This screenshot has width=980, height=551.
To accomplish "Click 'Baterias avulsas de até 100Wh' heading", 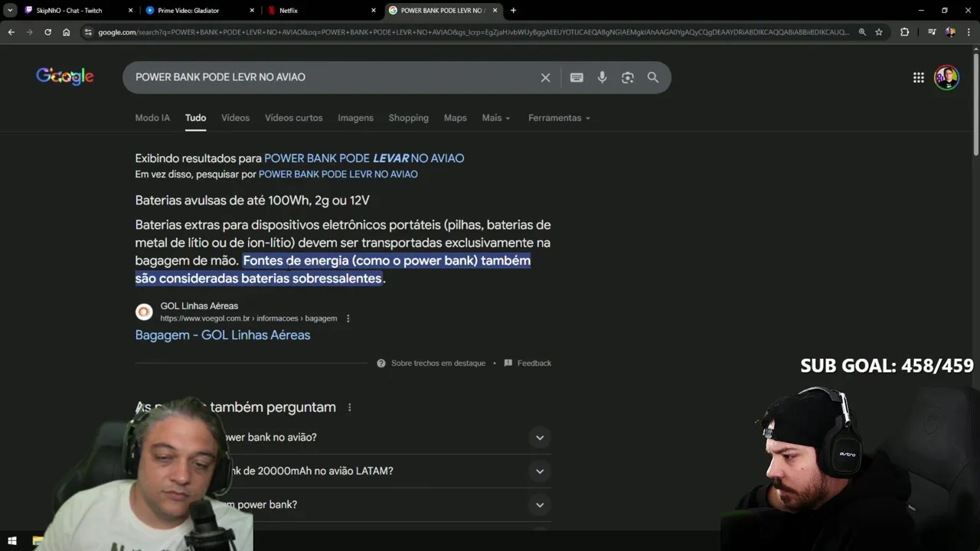I will click(252, 201).
